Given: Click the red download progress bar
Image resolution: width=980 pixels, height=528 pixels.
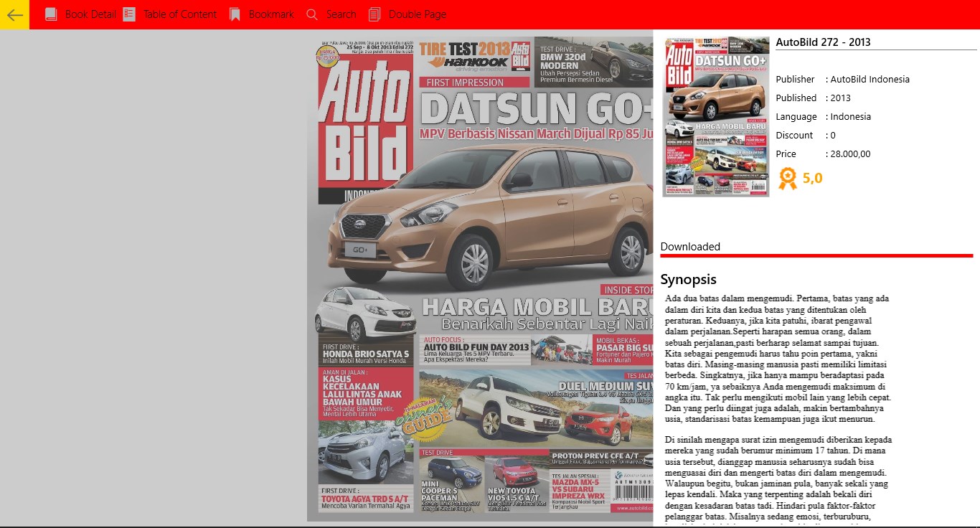Looking at the screenshot, I should [816, 255].
